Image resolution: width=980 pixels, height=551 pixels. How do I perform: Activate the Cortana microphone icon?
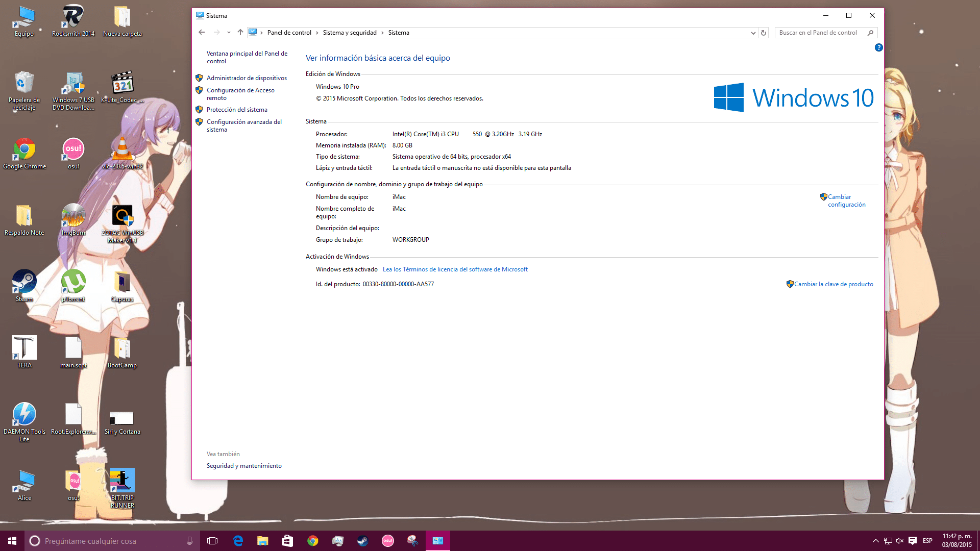tap(189, 541)
